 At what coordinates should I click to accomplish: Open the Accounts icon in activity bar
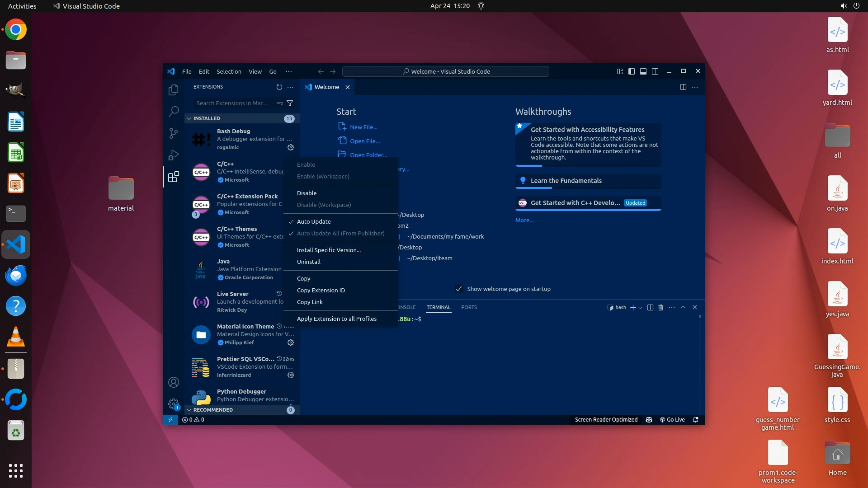pos(173,382)
